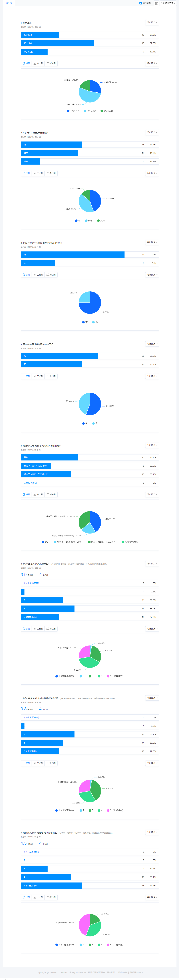Click the 19~24岁 bar row in question 1

point(90,43)
